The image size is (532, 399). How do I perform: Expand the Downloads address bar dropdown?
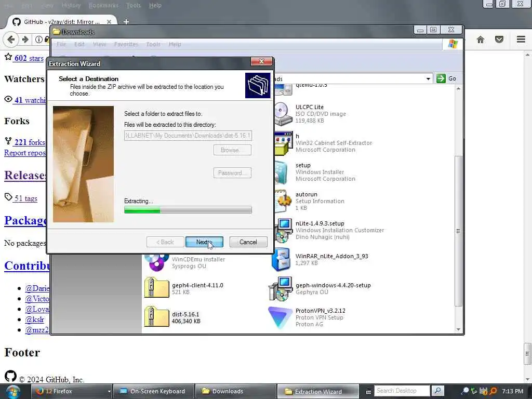(x=428, y=79)
